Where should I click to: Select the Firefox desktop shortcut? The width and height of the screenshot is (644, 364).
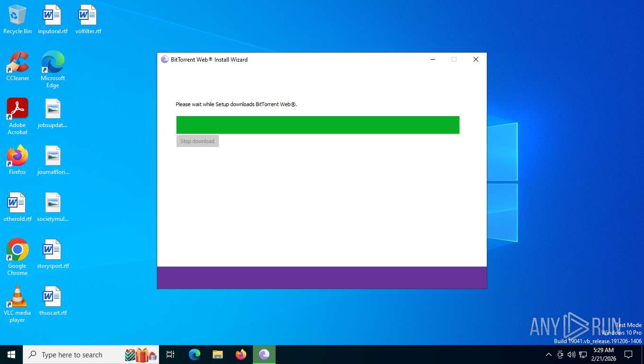pyautogui.click(x=18, y=160)
